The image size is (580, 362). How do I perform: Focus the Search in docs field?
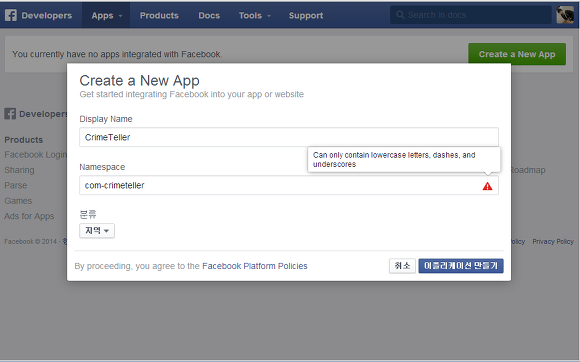pos(471,15)
